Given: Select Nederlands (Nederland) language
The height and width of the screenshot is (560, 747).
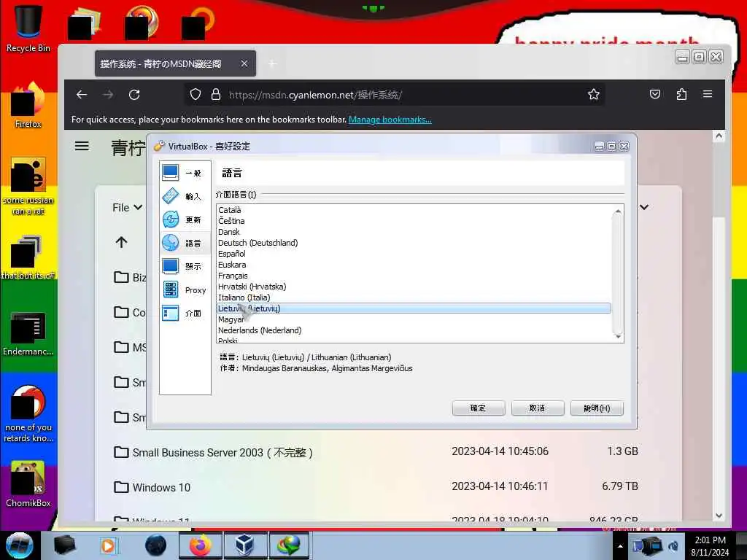Looking at the screenshot, I should pyautogui.click(x=414, y=330).
